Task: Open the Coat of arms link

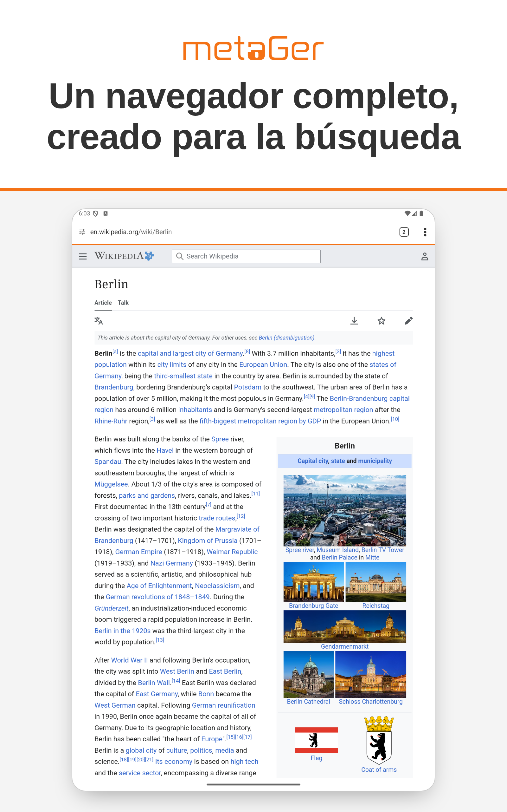Action: pyautogui.click(x=379, y=769)
